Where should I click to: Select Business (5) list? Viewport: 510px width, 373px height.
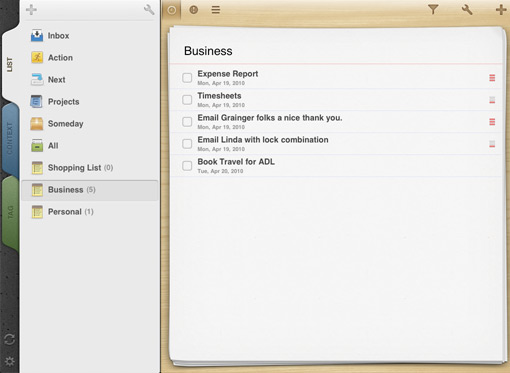[90, 190]
